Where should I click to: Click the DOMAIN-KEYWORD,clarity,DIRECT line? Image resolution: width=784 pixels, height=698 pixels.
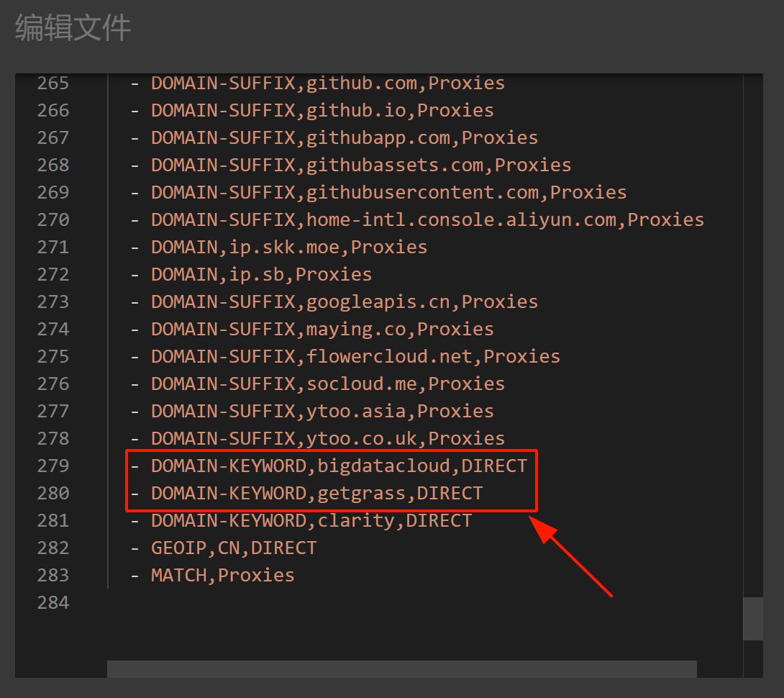[311, 521]
